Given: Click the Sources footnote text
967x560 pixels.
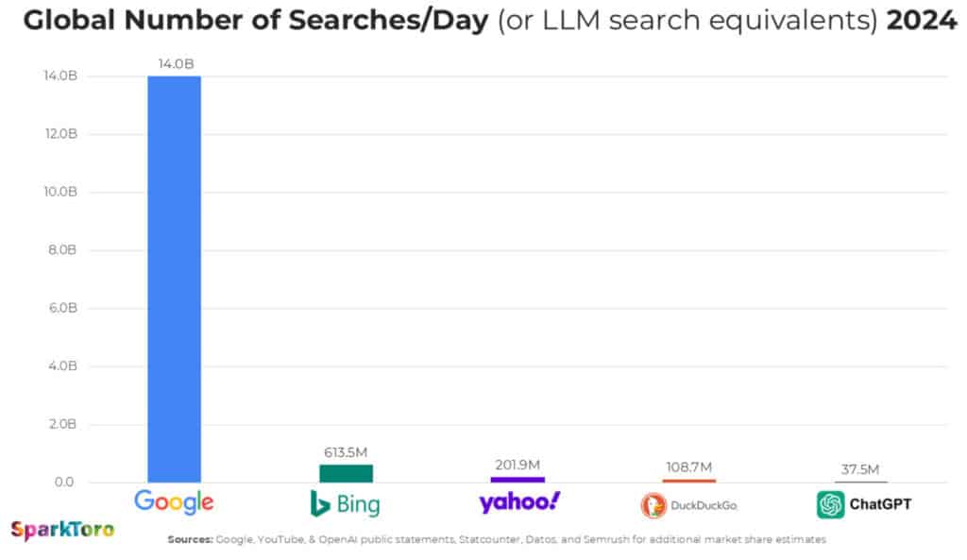Looking at the screenshot, I should [x=497, y=539].
